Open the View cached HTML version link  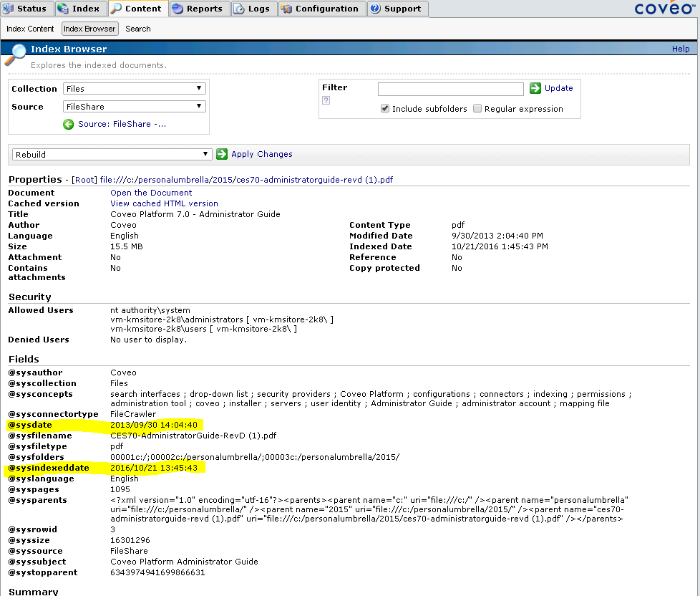click(x=165, y=203)
